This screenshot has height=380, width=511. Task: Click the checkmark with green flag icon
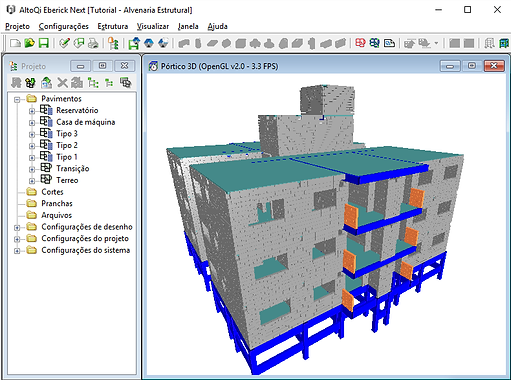pos(79,43)
